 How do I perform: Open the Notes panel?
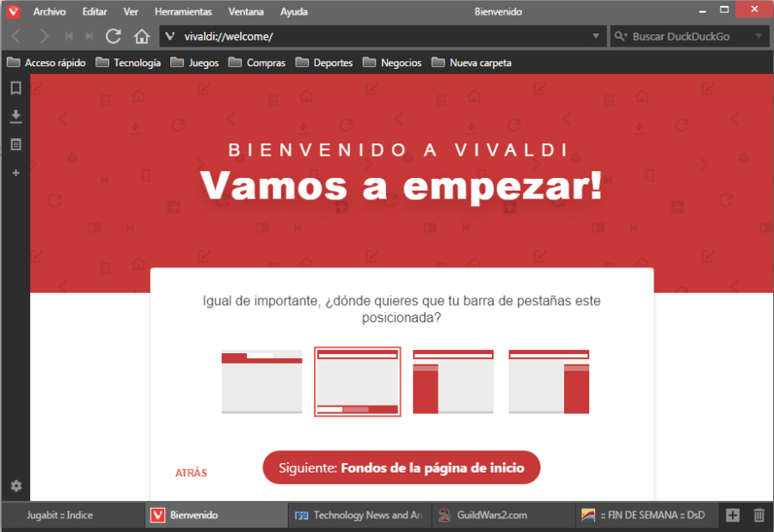pos(15,144)
